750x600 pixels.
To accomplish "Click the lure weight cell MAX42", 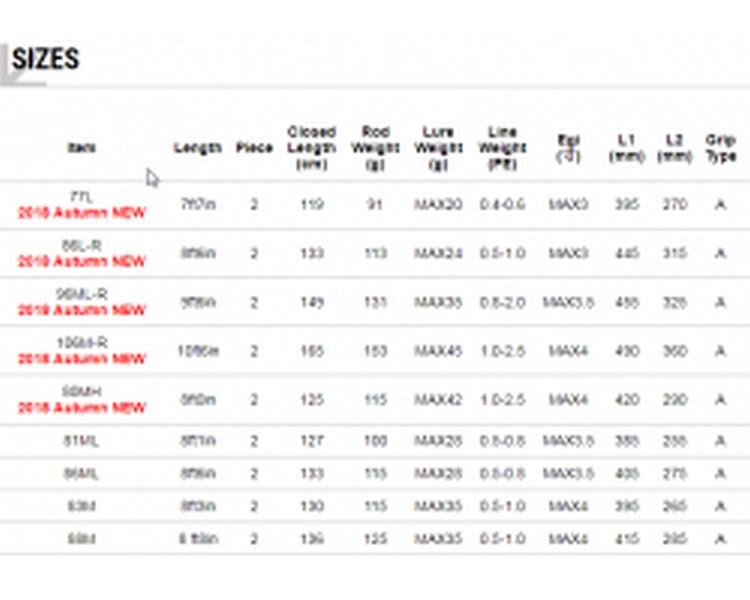I will tap(438, 400).
